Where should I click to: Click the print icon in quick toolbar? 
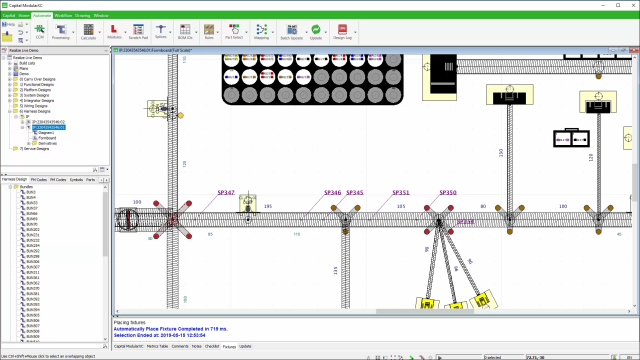pos(20,24)
